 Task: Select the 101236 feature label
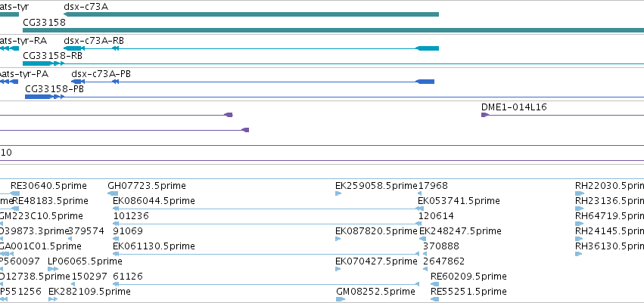(x=131, y=215)
